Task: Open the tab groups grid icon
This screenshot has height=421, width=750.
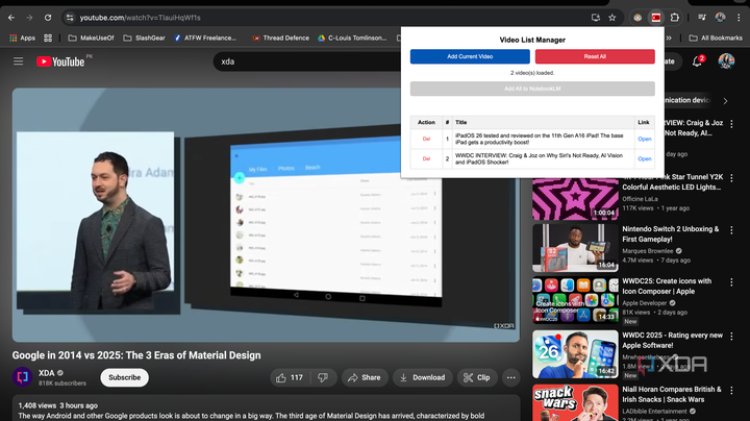Action: (x=48, y=38)
